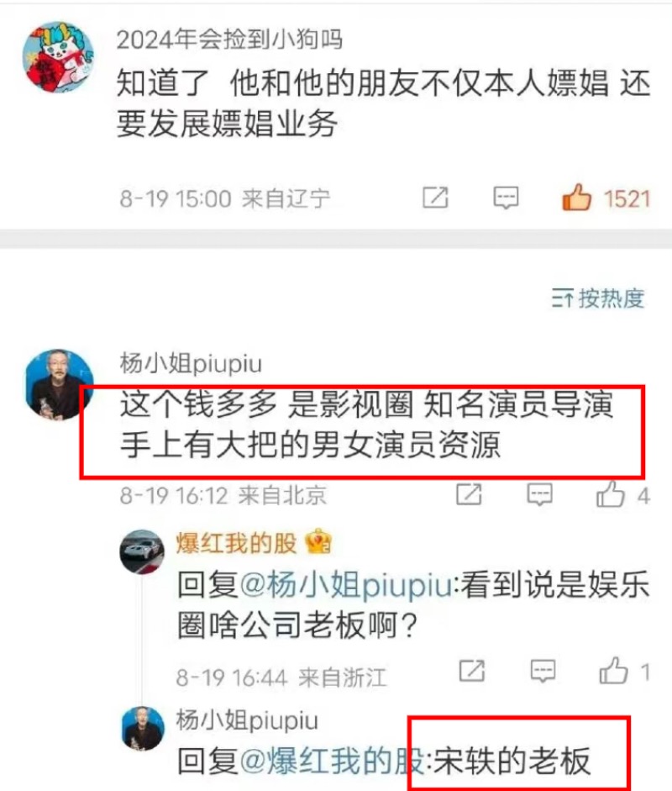The width and height of the screenshot is (672, 791).
Task: Like the top comment with 1521 likes
Action: click(x=577, y=198)
